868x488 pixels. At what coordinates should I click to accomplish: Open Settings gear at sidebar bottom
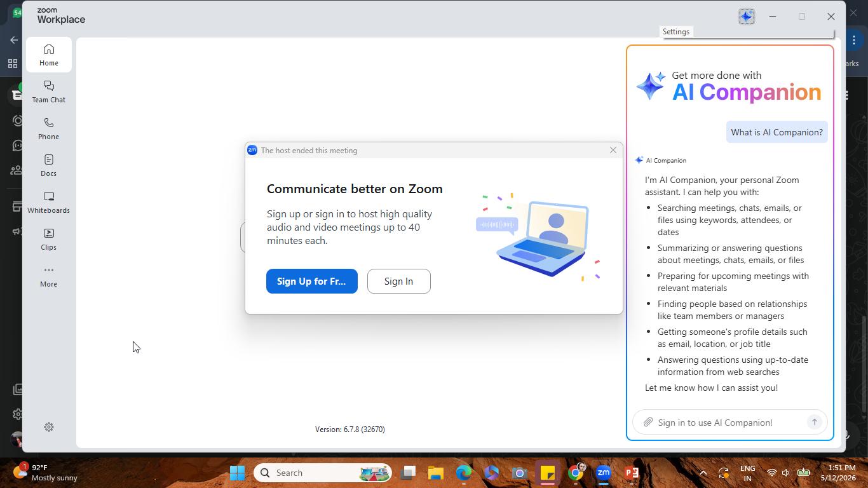tap(49, 427)
